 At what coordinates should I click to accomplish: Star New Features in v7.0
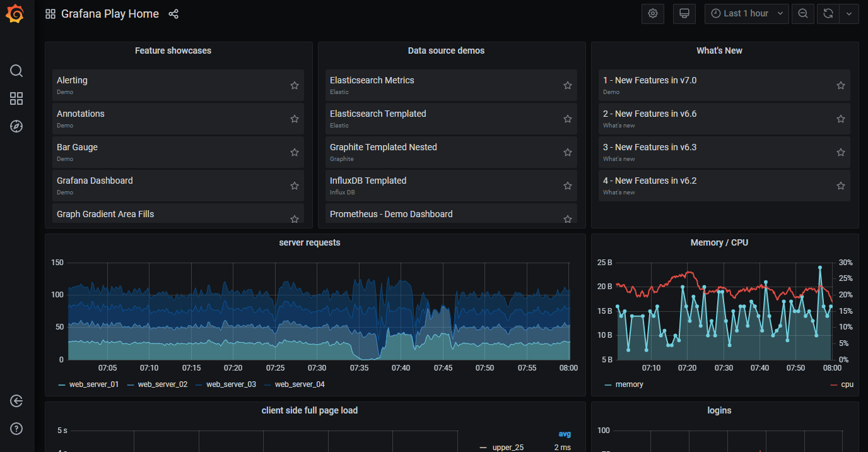tap(841, 85)
